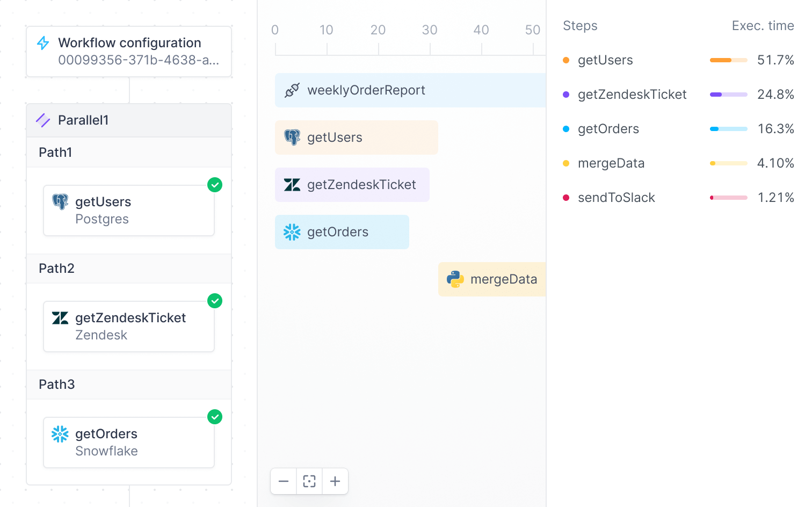
Task: Select the getOrders block in the timeline
Action: 342,232
